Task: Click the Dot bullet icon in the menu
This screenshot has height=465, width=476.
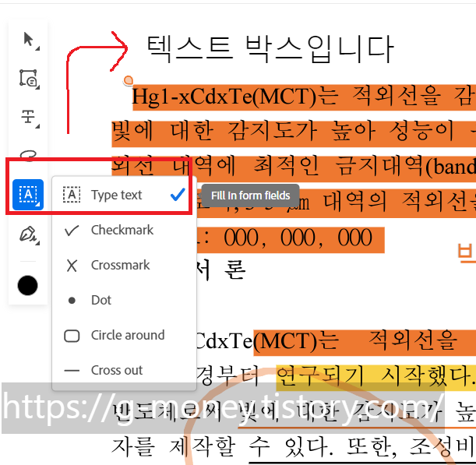Action: (x=72, y=301)
